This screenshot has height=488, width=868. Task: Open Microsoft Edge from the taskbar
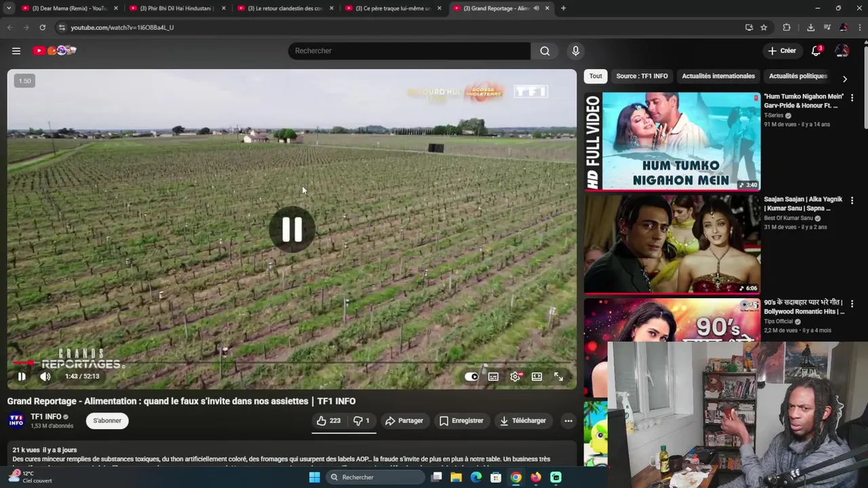(476, 477)
